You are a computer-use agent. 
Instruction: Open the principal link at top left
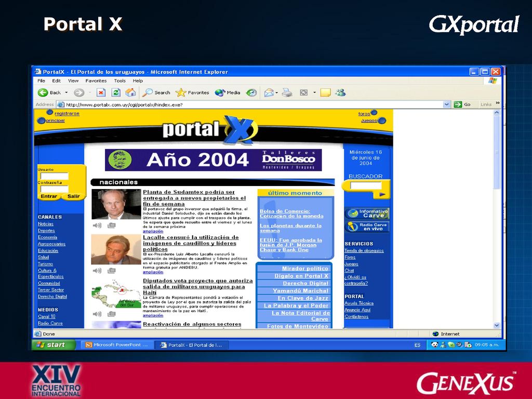pyautogui.click(x=55, y=121)
